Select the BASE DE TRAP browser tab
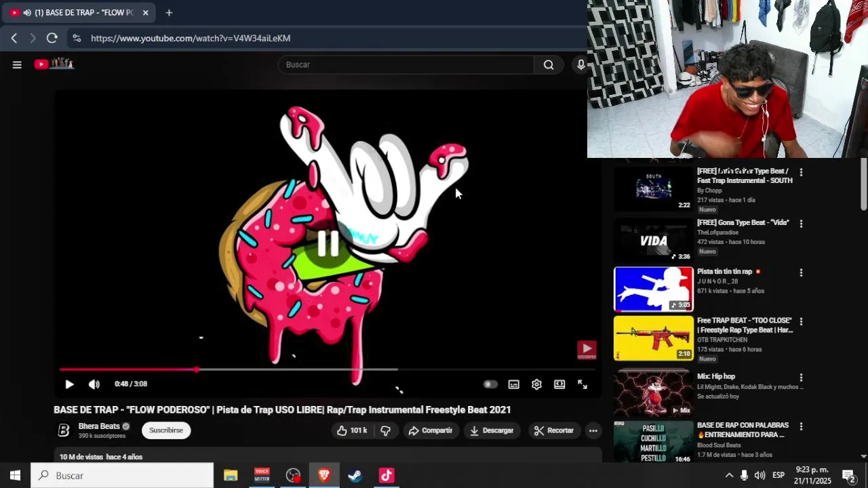 pyautogui.click(x=79, y=13)
